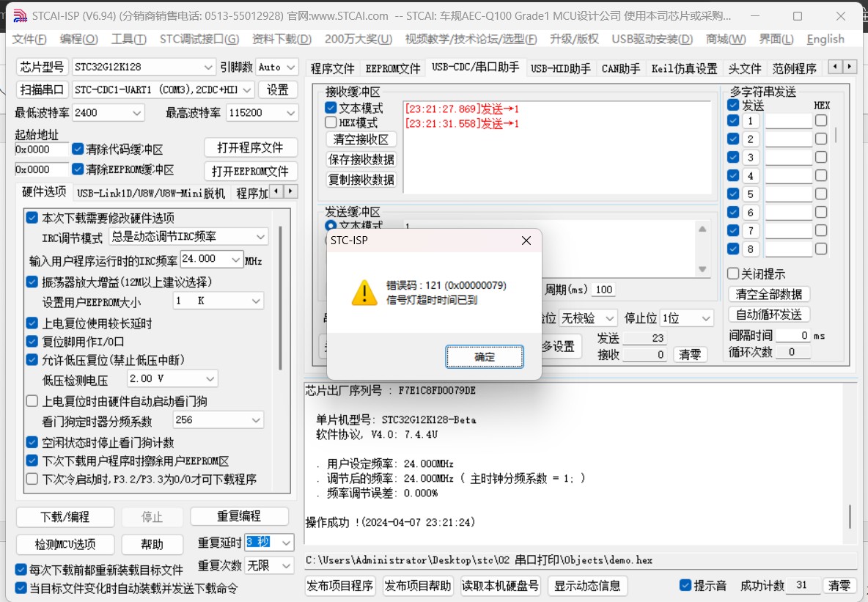This screenshot has height=602, width=868.
Task: Open the 低压检测电压 2.00 V dropdown
Action: (x=210, y=379)
